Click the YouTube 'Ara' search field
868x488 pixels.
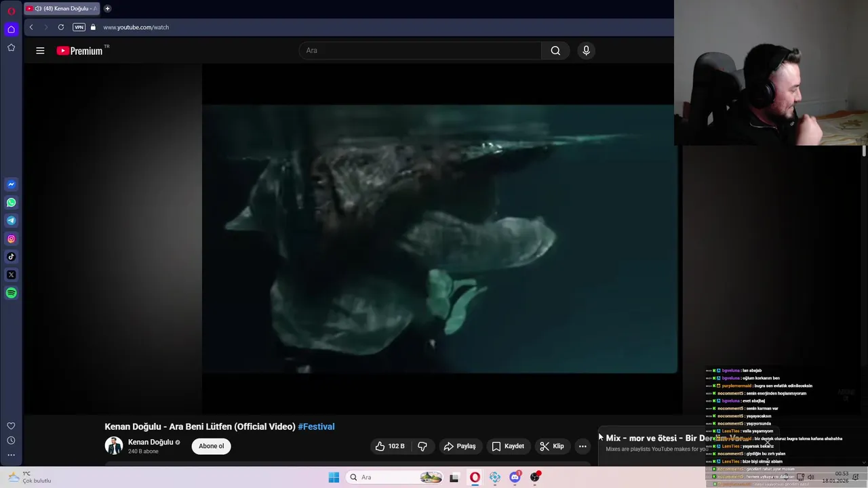(x=420, y=50)
